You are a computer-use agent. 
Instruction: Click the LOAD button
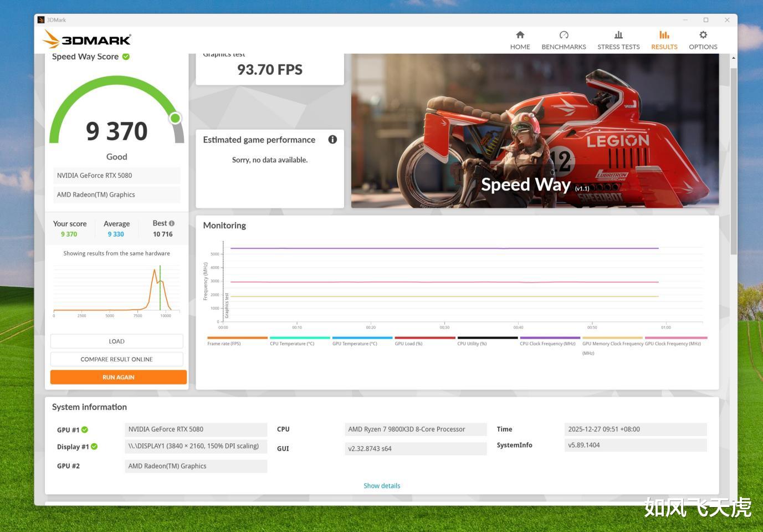coord(116,341)
